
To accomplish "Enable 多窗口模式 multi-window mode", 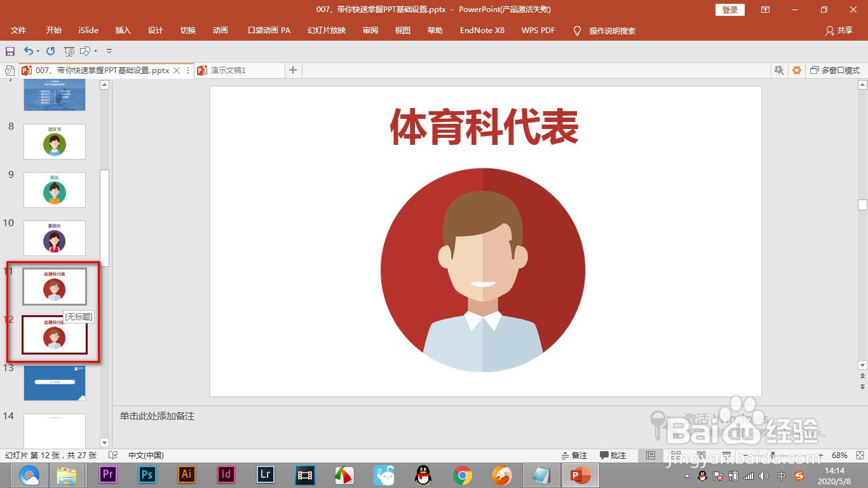I will [835, 71].
